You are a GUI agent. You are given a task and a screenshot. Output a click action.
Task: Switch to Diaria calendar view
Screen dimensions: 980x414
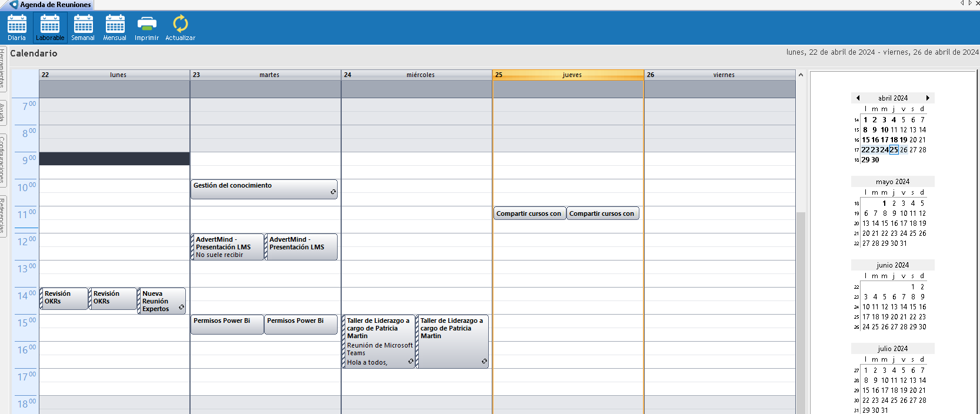(16, 28)
